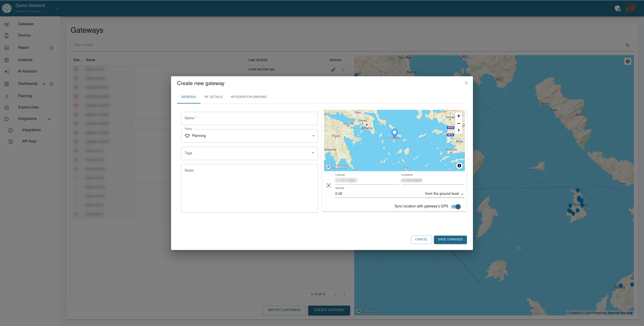
Task: Toggle Sync location with gateway's GPS
Action: pyautogui.click(x=456, y=206)
